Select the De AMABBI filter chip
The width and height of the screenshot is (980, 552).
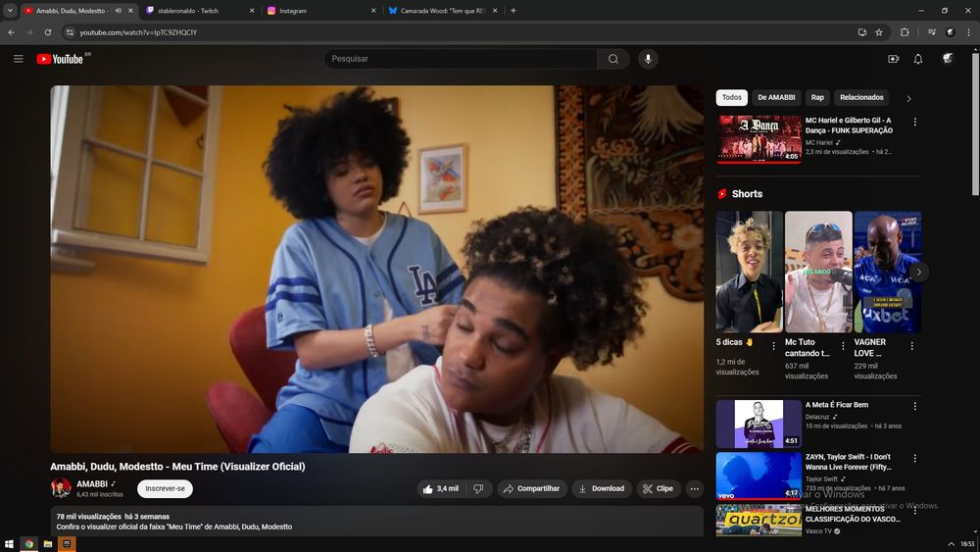[x=776, y=97]
